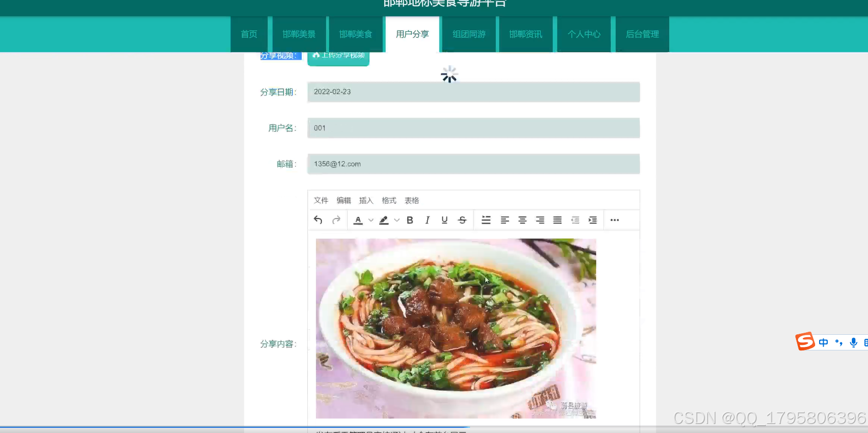Toggle italic formatting
The height and width of the screenshot is (433, 868).
point(427,220)
